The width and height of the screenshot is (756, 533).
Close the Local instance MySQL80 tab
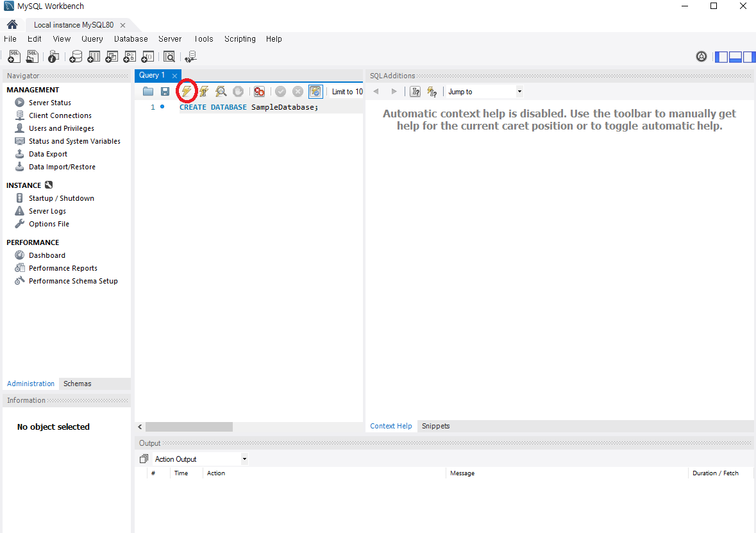tap(123, 25)
